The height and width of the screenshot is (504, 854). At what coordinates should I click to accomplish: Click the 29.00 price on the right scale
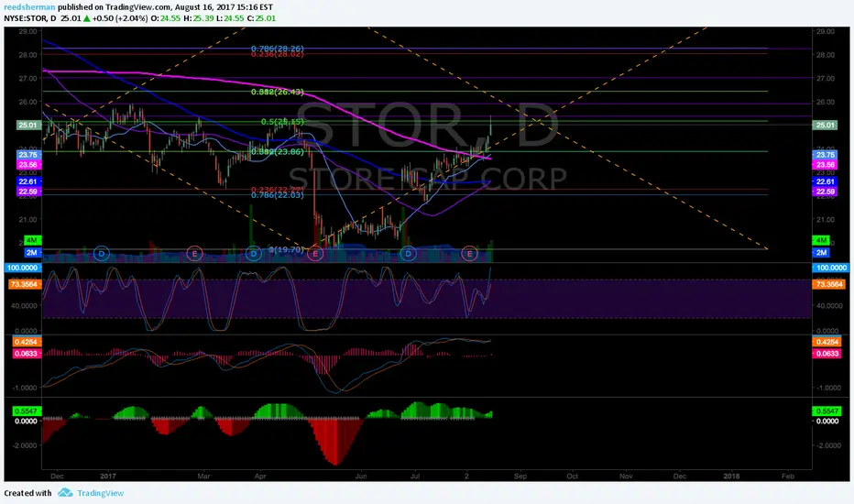tap(825, 31)
